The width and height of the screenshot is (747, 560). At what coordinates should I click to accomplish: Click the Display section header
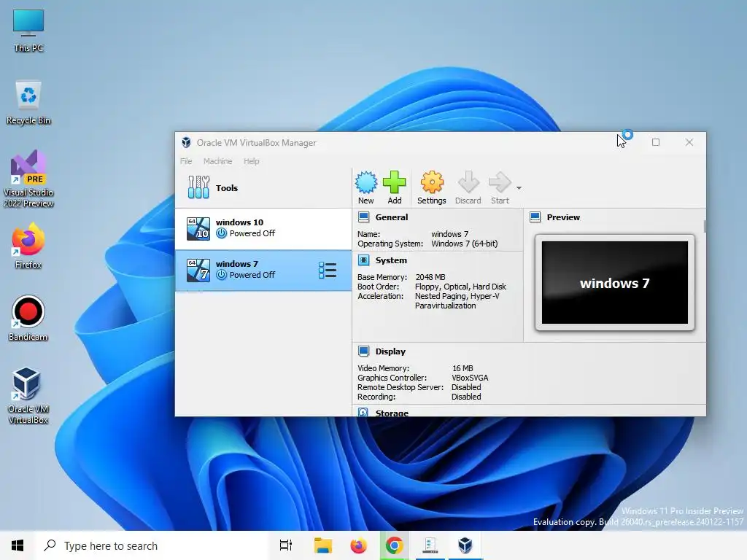click(x=390, y=351)
